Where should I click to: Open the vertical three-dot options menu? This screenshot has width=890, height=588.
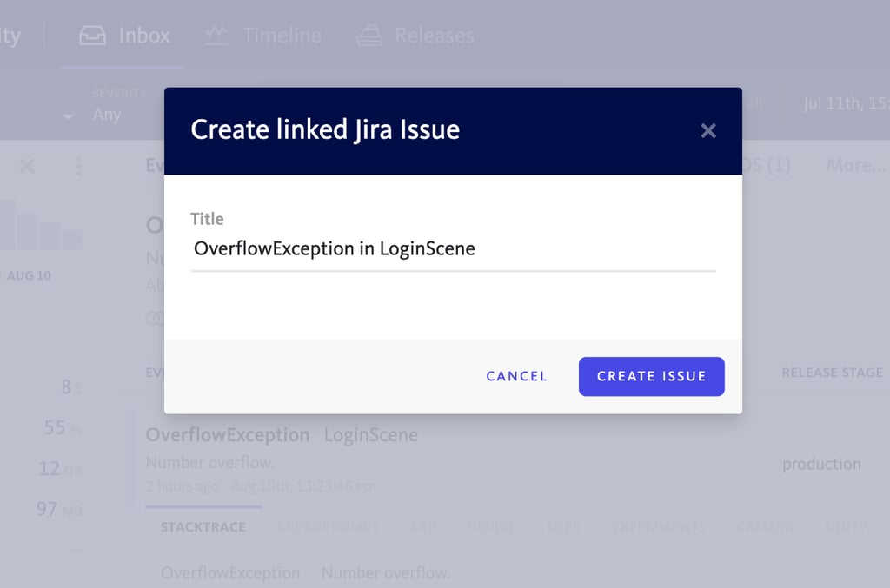click(x=79, y=166)
